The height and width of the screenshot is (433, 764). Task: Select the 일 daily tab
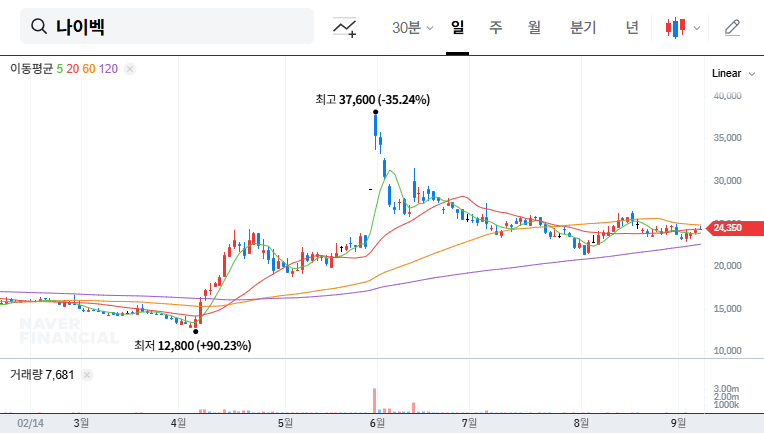457,27
